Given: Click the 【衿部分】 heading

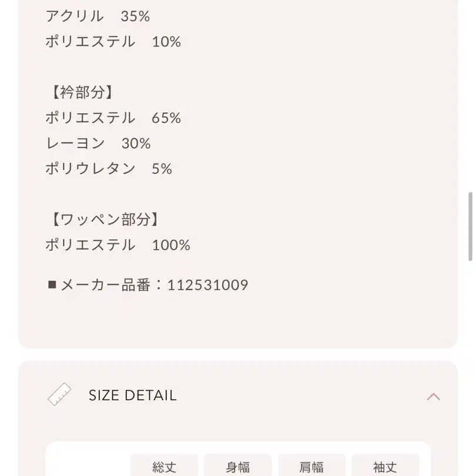Looking at the screenshot, I should click(79, 92).
